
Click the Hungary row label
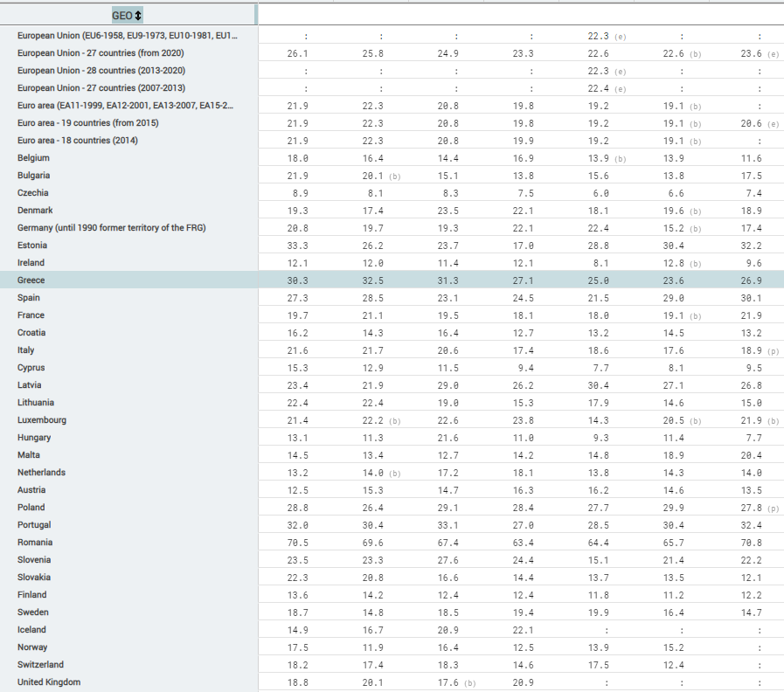click(34, 438)
